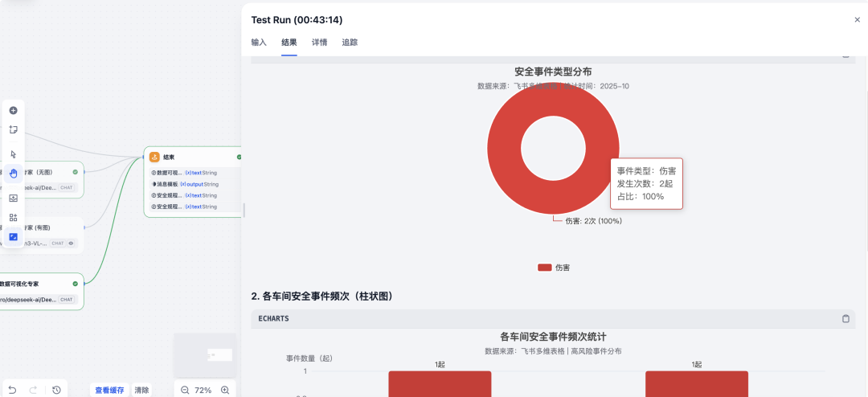The width and height of the screenshot is (868, 397).
Task: Click the 查看缓存 button
Action: click(x=109, y=390)
